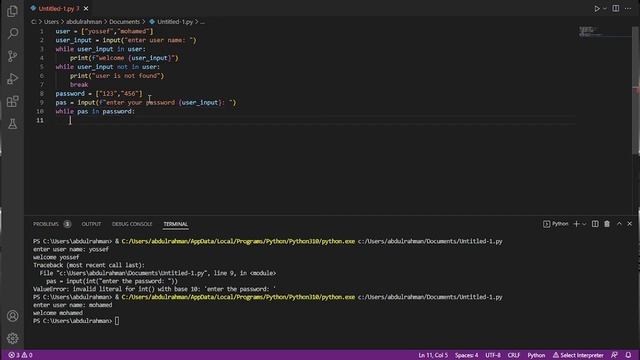
Task: Click 'while pas in password:' line
Action: pyautogui.click(x=95, y=111)
